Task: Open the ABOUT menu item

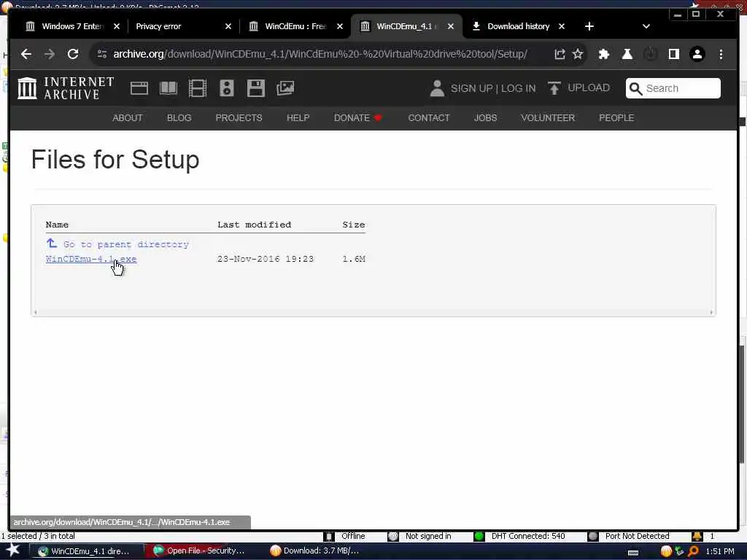Action: click(127, 117)
